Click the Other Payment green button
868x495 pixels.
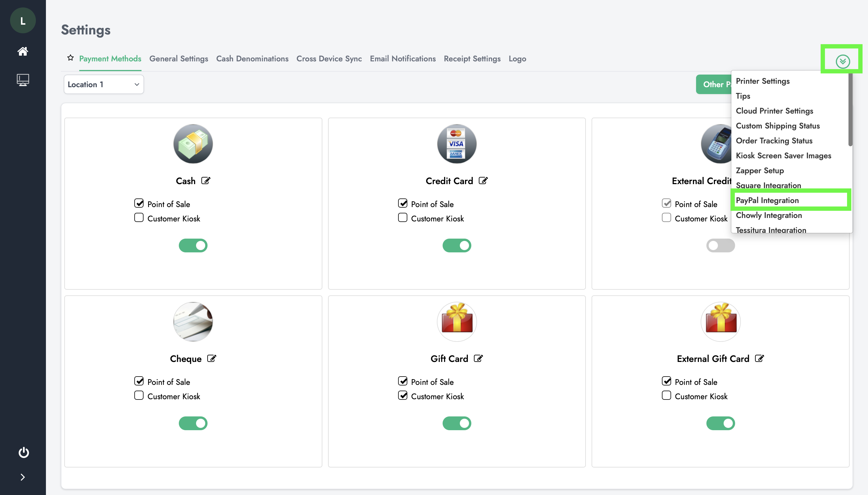click(x=714, y=84)
